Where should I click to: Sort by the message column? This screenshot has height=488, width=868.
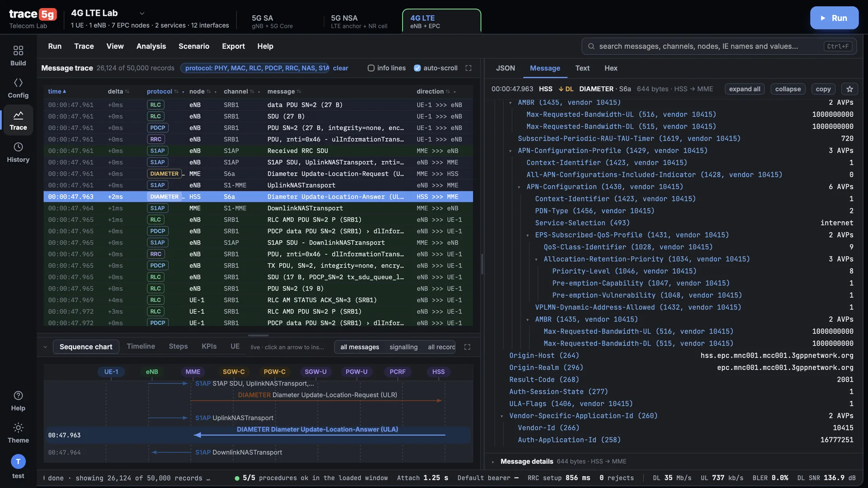click(284, 91)
